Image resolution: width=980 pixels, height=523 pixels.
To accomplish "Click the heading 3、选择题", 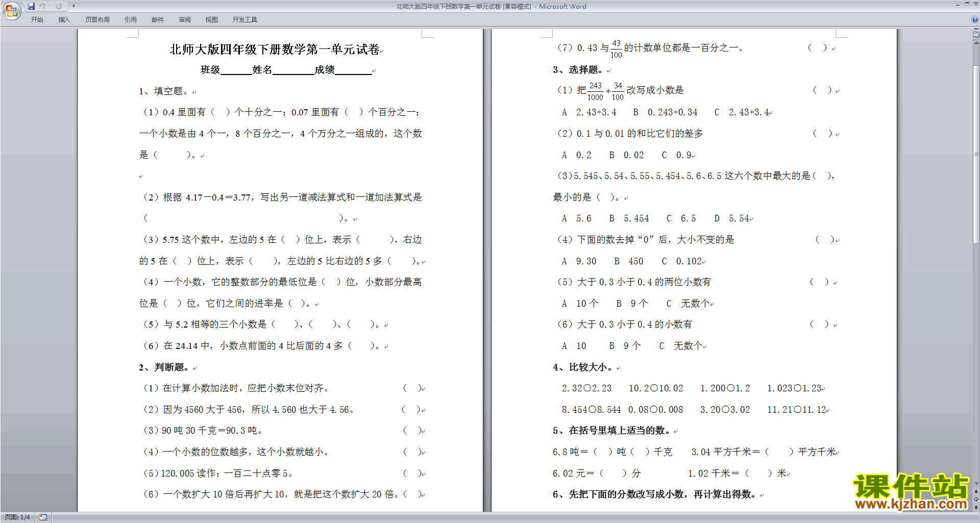I will tap(578, 70).
